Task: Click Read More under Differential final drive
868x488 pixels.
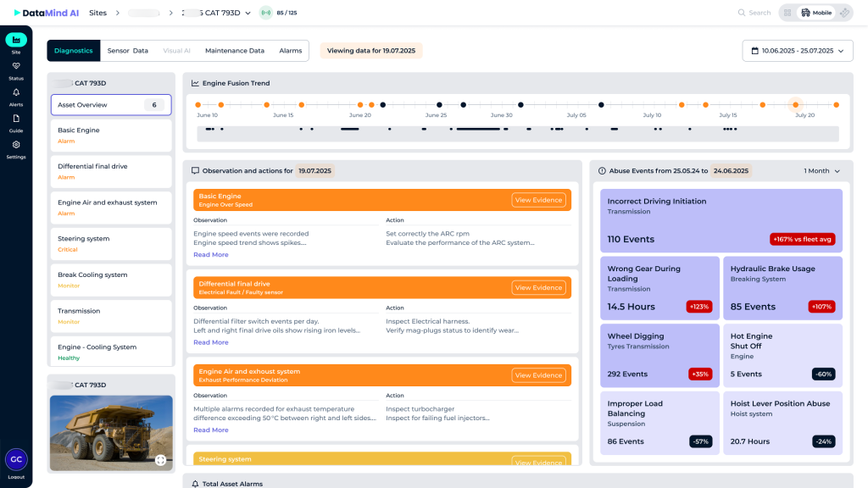Action: click(210, 342)
